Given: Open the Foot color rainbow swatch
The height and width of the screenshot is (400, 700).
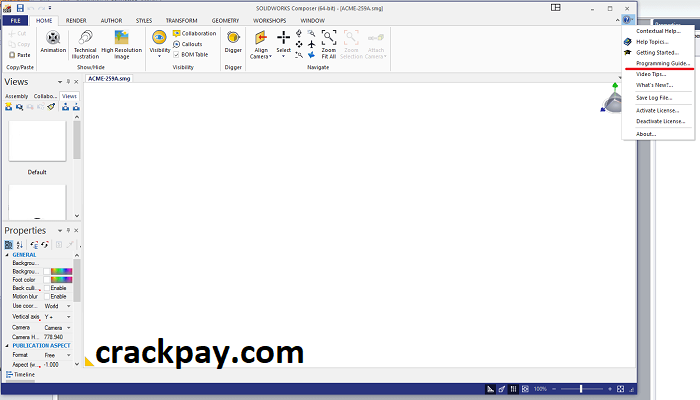Looking at the screenshot, I should 62,280.
